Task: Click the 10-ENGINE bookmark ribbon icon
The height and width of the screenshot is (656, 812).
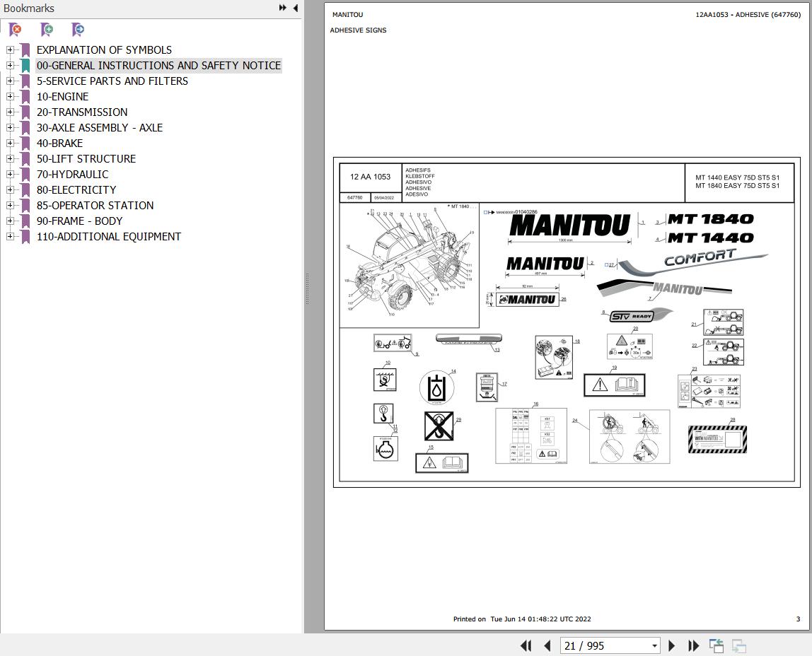Action: point(25,97)
